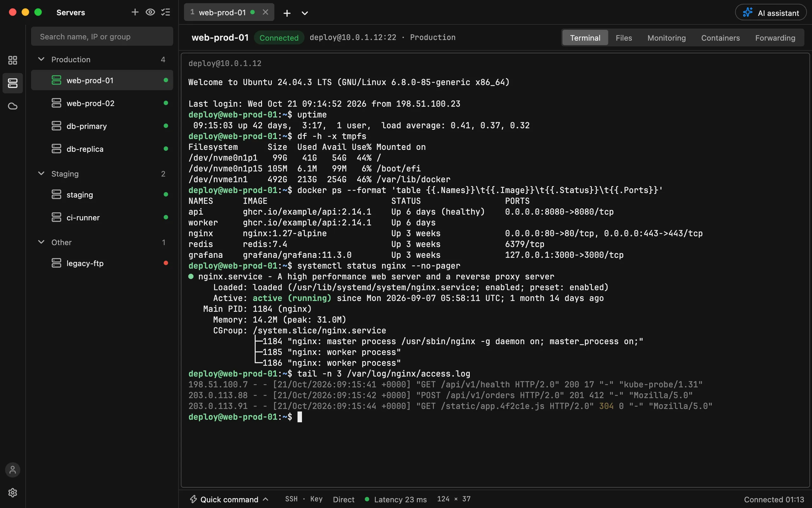Open the tab list dropdown chevron
Viewport: 812px width, 508px height.
305,13
